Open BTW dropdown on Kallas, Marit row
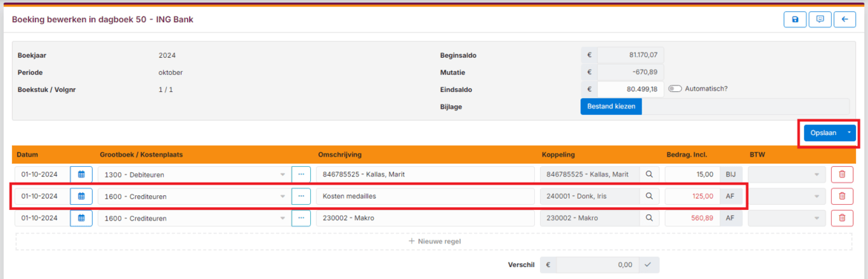 click(786, 174)
